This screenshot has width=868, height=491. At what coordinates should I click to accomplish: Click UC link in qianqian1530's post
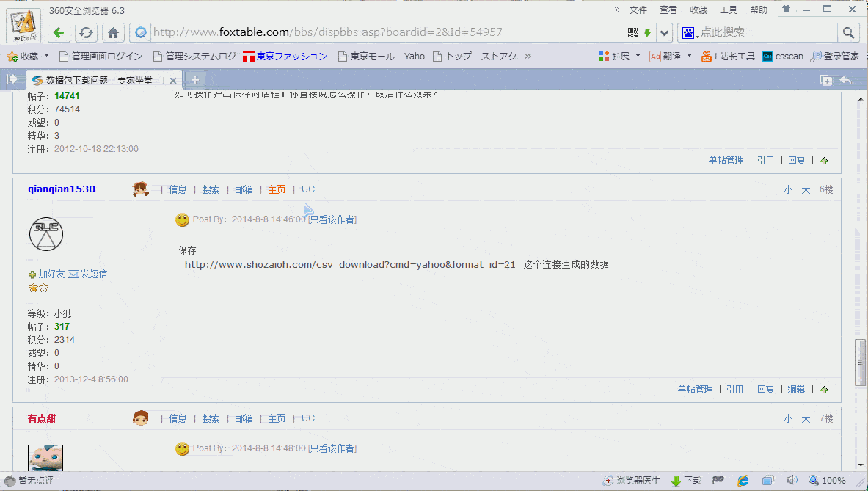tap(307, 189)
